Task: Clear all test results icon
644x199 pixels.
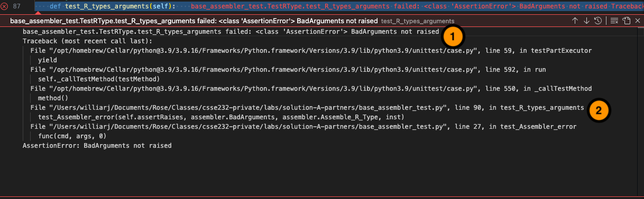Action: click(x=614, y=21)
